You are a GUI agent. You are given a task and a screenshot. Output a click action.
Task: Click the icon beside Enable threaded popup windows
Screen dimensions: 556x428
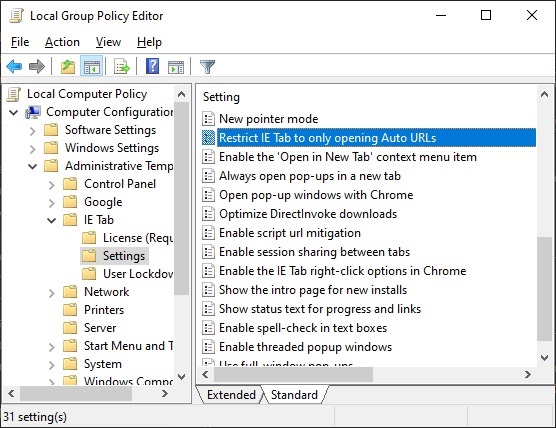pos(208,347)
